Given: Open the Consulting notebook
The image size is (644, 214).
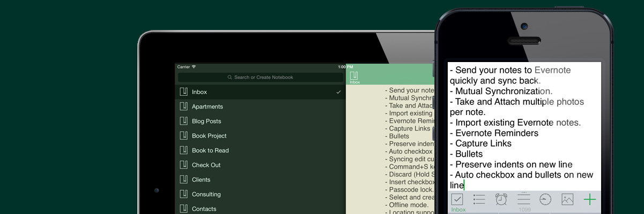Looking at the screenshot, I should pos(261,194).
